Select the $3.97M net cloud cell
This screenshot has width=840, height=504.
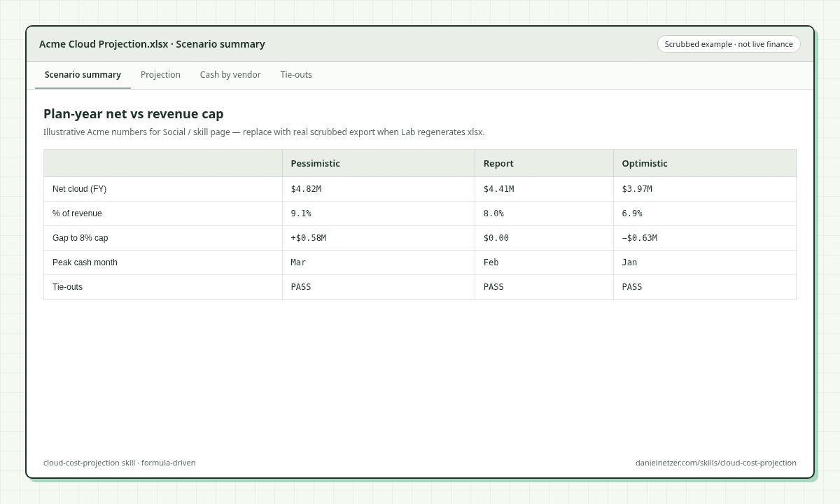point(705,189)
